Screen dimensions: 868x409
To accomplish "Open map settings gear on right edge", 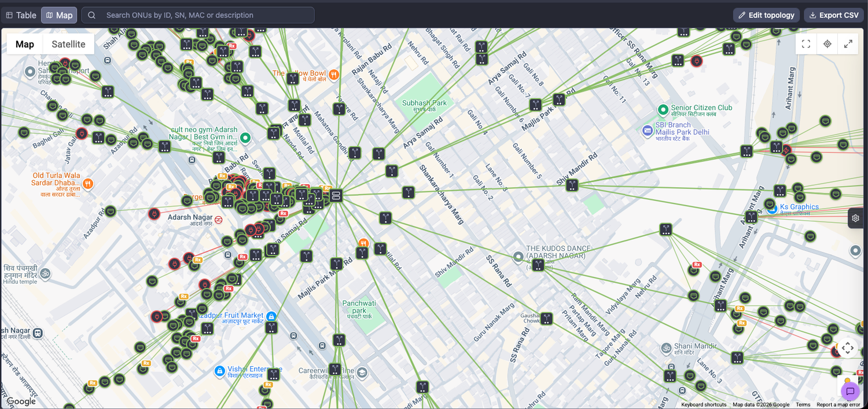I will [856, 218].
